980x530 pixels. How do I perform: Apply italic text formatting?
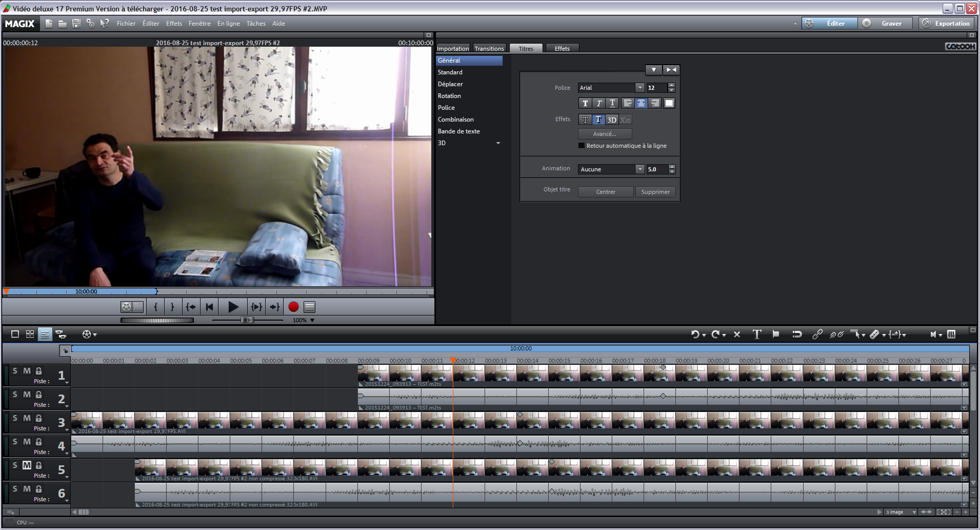pos(598,103)
